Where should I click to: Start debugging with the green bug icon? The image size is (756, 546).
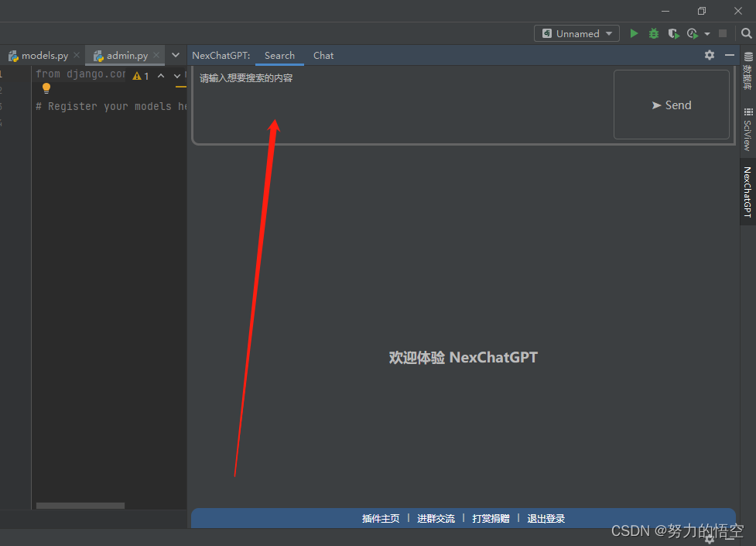tap(653, 33)
